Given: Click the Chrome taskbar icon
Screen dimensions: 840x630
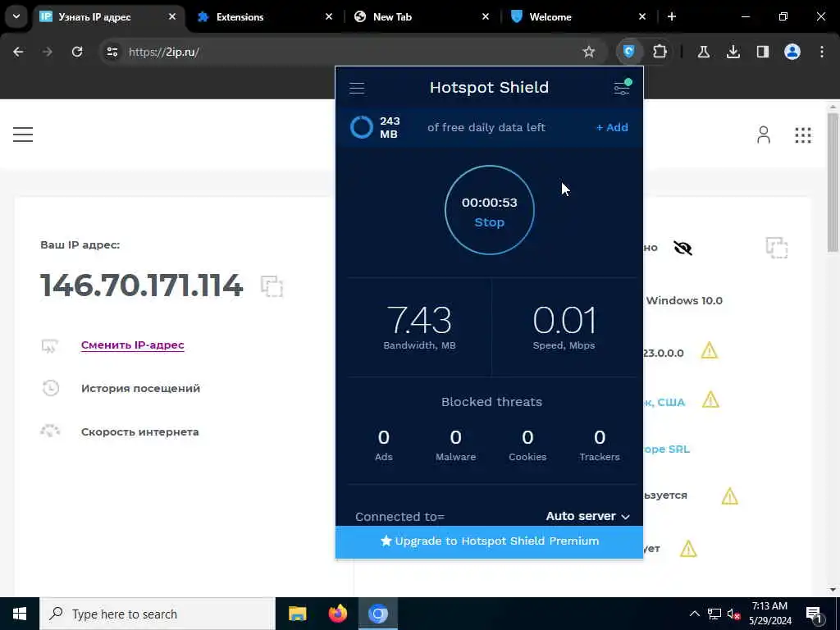Looking at the screenshot, I should 377,614.
